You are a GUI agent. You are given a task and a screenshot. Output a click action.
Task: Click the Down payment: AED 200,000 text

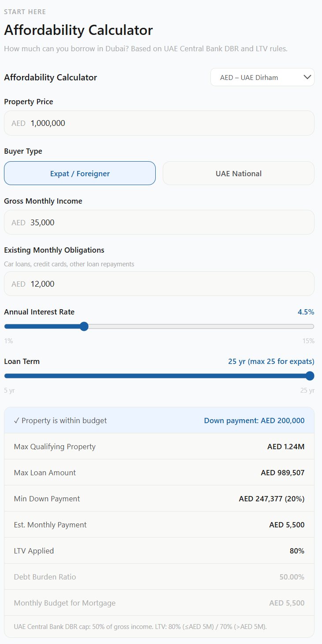point(254,420)
